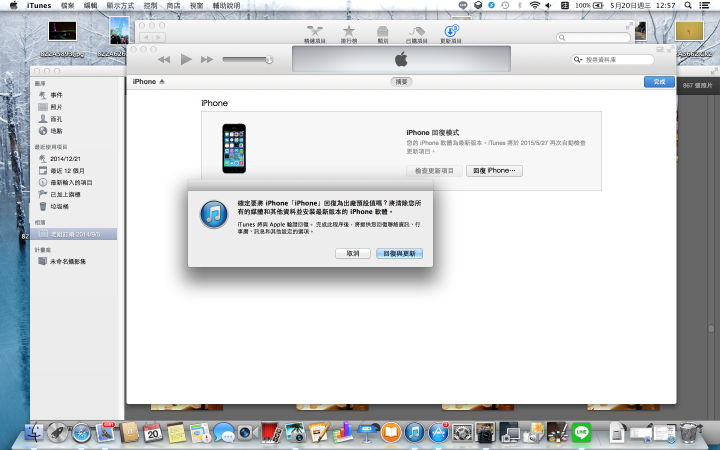Viewport: 720px width, 450px height.
Task: Open the 檔案 menu
Action: tap(68, 6)
